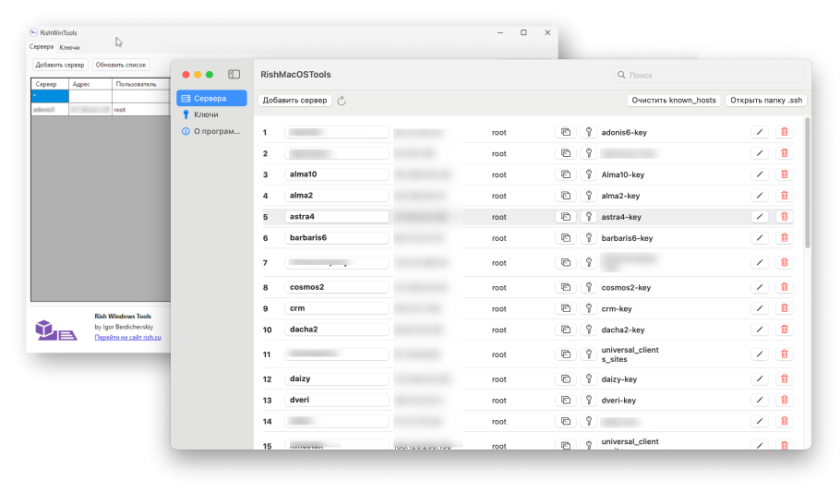
Task: Open the Ключи section in sidebar
Action: coord(206,114)
